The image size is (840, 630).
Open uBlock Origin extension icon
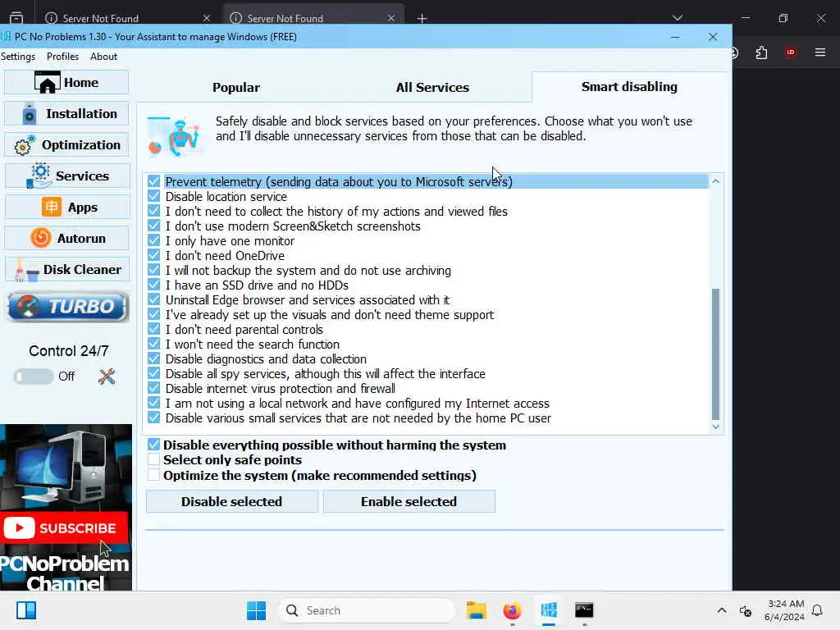[x=790, y=52]
